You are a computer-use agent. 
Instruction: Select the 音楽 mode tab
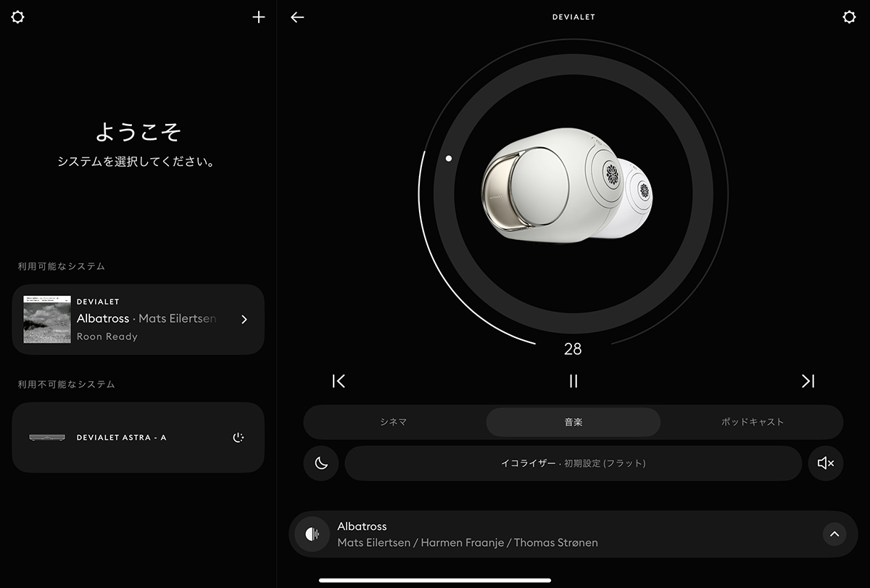click(x=573, y=422)
